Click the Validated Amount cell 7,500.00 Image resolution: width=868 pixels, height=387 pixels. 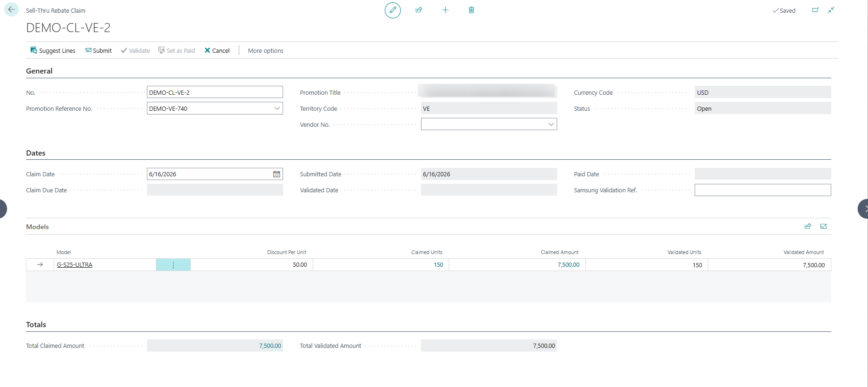(x=770, y=265)
